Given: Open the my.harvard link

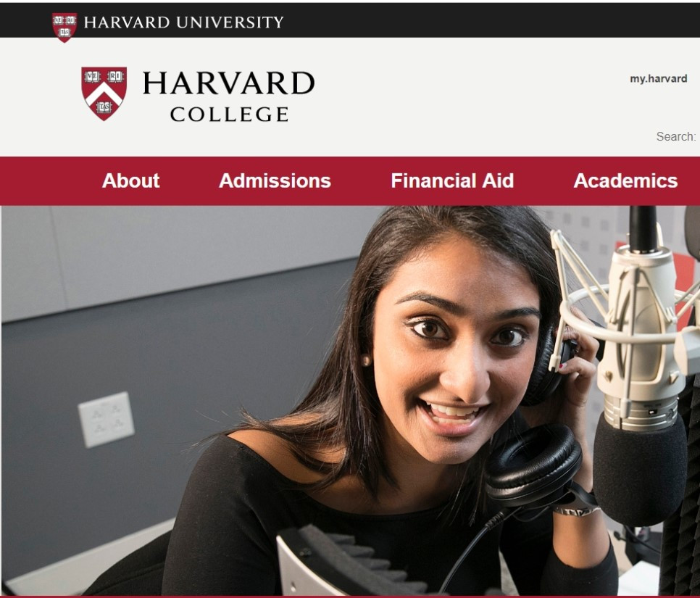Looking at the screenshot, I should [659, 78].
